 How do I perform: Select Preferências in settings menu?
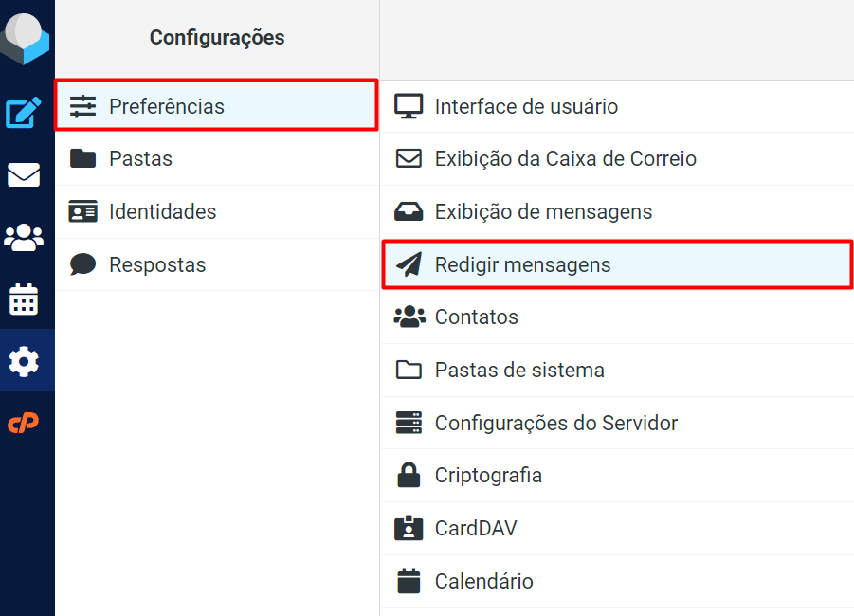(x=167, y=106)
